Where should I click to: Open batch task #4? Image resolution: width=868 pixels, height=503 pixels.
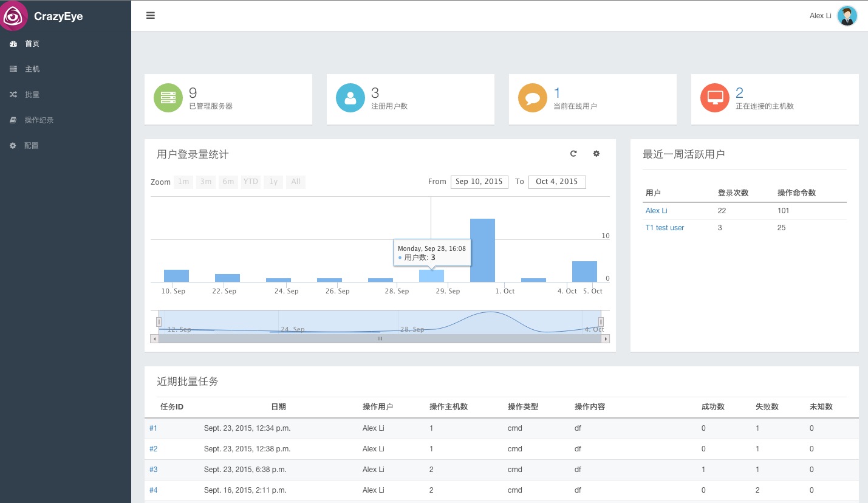pos(153,490)
